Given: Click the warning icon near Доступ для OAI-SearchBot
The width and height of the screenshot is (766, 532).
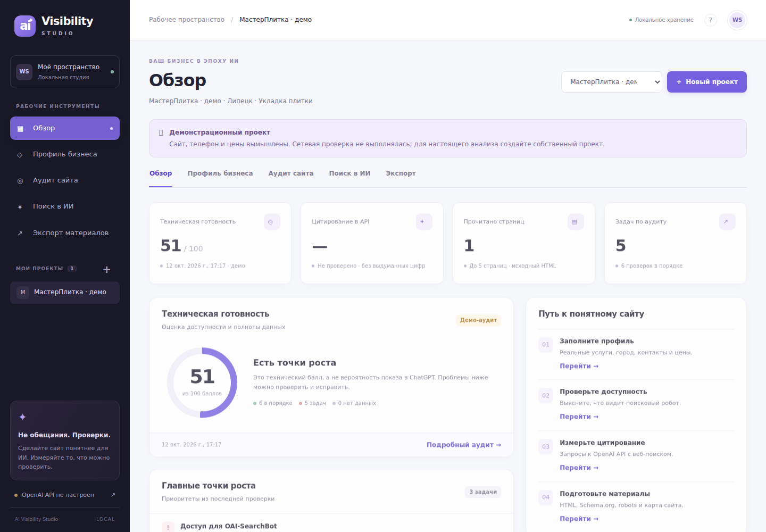Looking at the screenshot, I should (168, 527).
